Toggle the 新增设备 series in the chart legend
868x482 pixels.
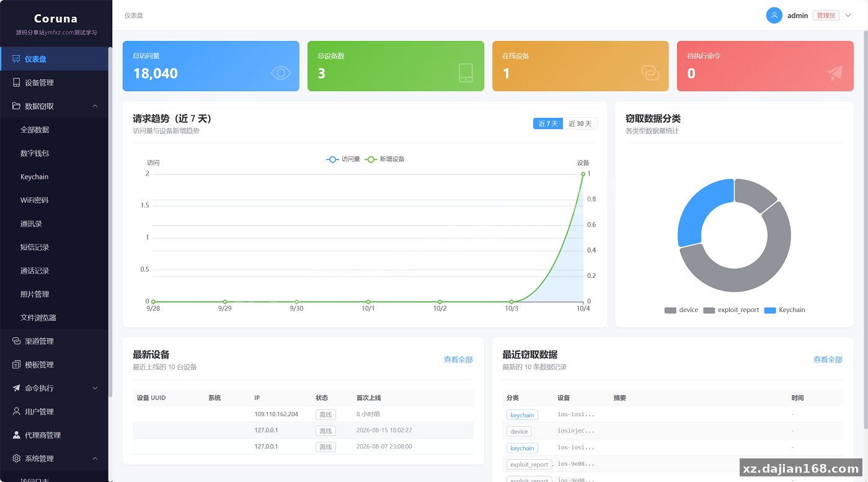click(x=385, y=159)
